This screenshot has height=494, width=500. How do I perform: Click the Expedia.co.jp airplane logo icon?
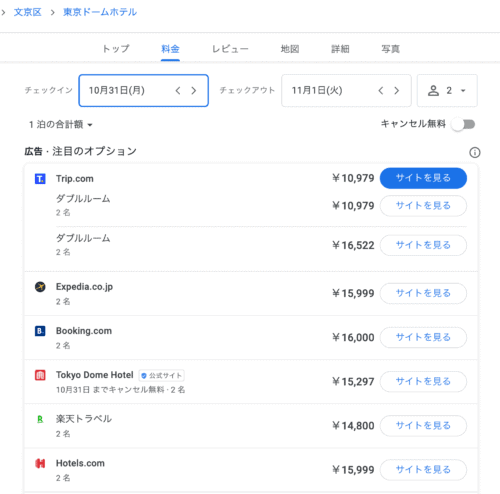click(x=40, y=287)
